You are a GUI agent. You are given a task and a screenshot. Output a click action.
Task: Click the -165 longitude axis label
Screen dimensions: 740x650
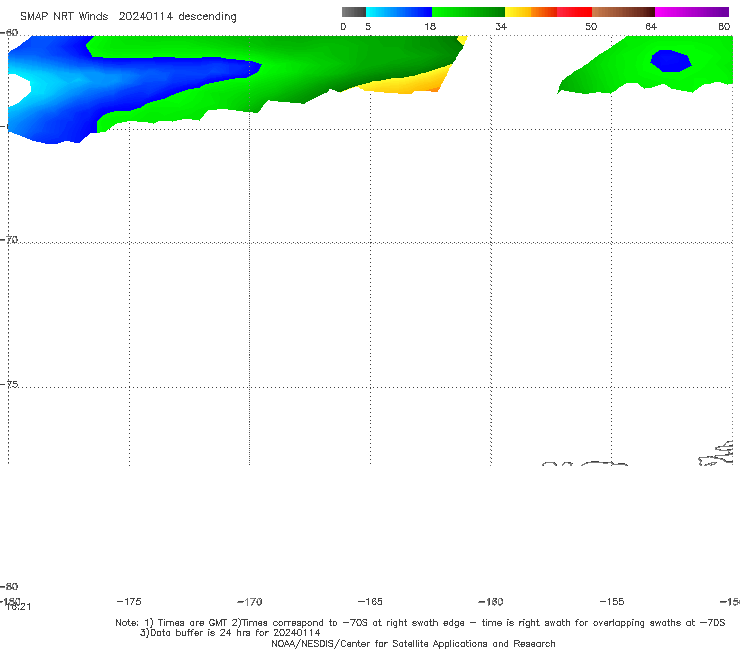point(370,601)
